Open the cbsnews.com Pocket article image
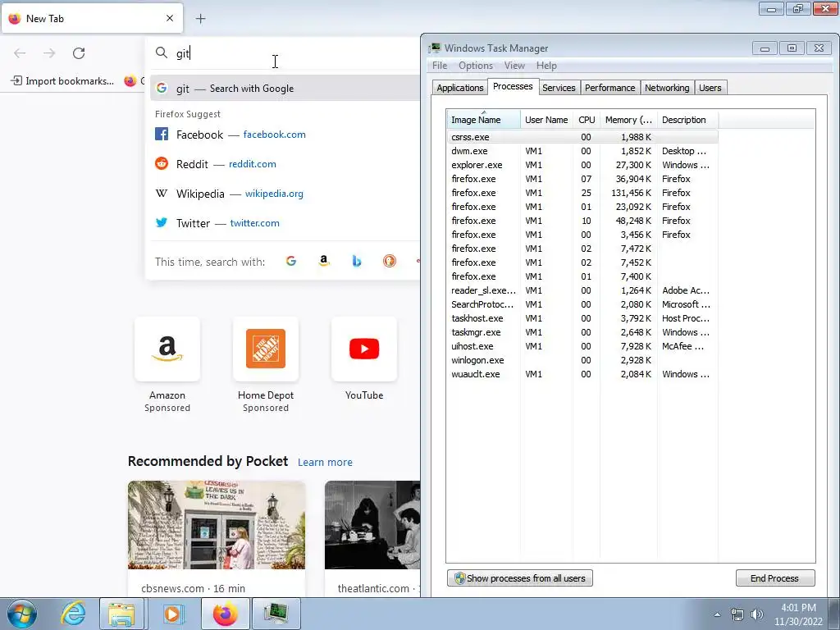This screenshot has height=630, width=840. 217,525
